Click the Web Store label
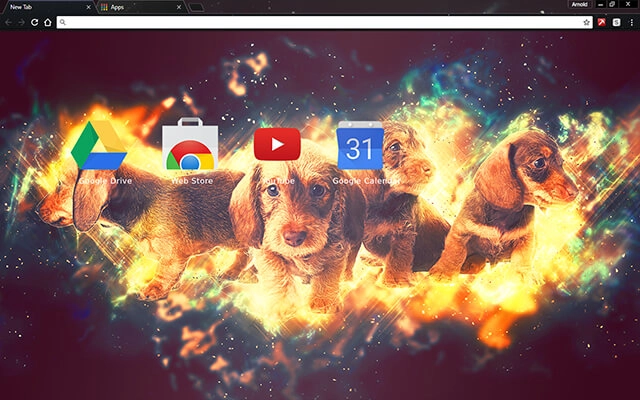 [x=192, y=180]
